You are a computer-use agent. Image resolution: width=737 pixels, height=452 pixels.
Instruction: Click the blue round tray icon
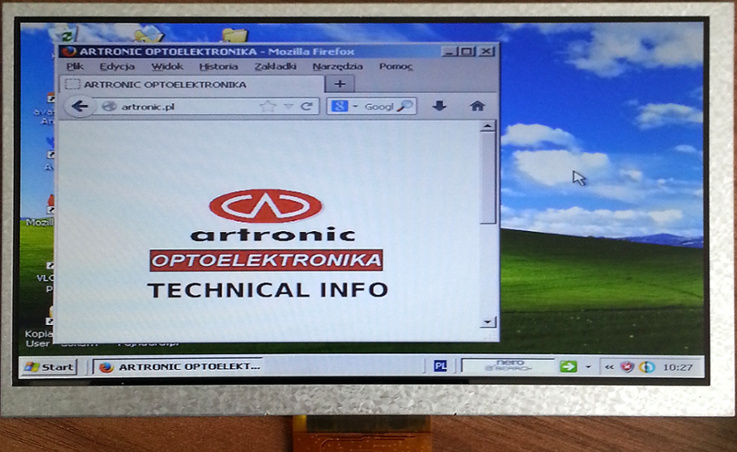(647, 366)
